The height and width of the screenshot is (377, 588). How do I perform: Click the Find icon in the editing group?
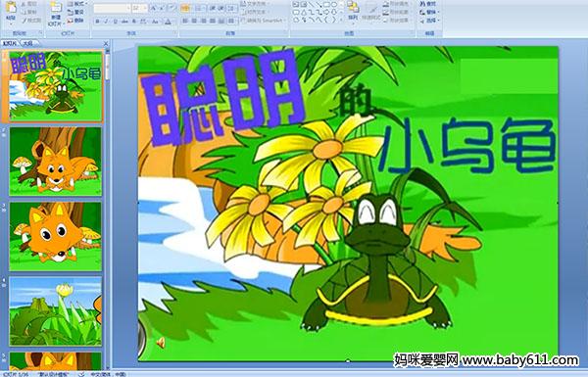coord(428,4)
